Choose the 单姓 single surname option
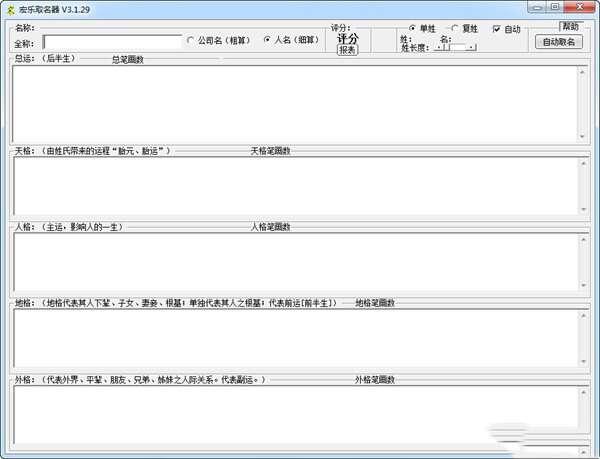Screen dimensions: 600x459 [x=413, y=29]
